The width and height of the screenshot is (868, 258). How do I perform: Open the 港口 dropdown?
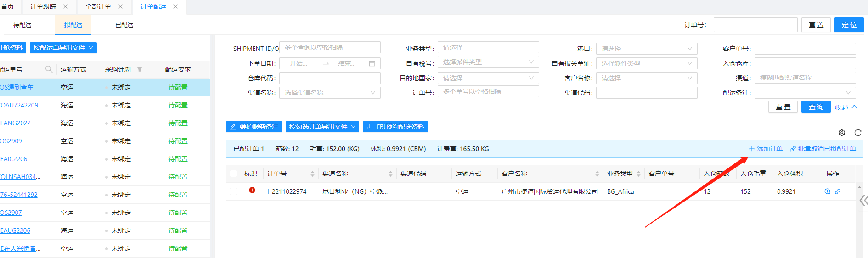coord(646,49)
